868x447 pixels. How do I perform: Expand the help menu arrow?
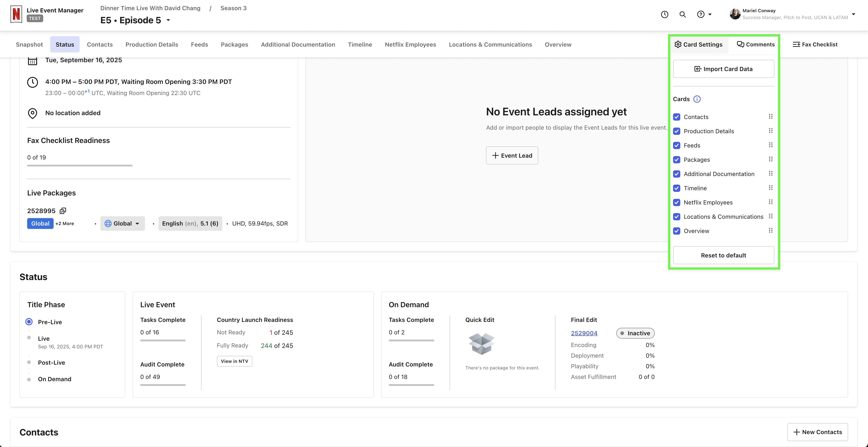tap(710, 14)
